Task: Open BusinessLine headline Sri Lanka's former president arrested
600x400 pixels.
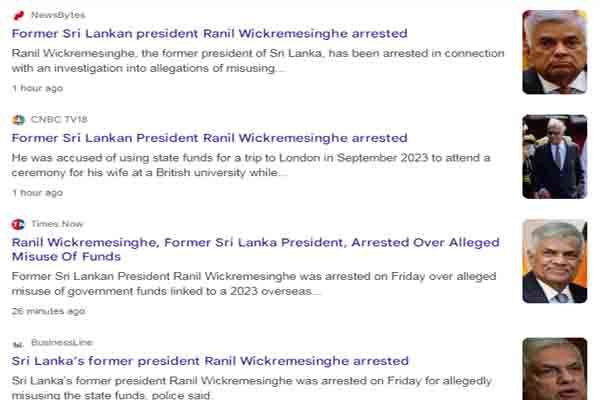Action: pos(210,361)
